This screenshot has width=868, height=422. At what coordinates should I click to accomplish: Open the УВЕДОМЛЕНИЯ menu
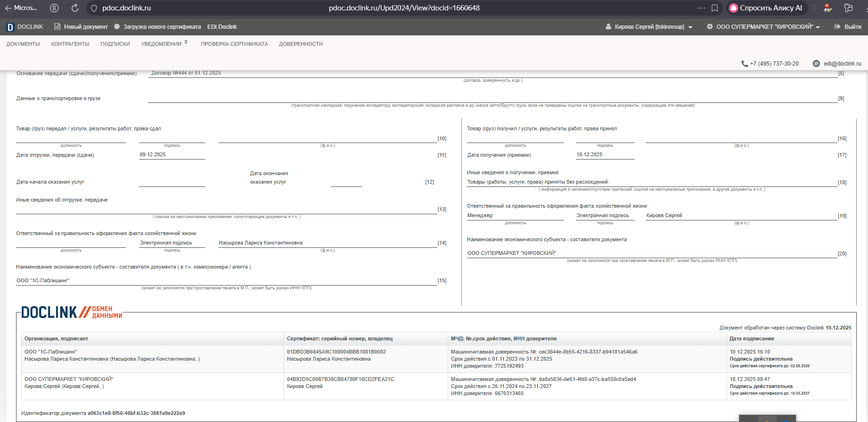tap(161, 44)
